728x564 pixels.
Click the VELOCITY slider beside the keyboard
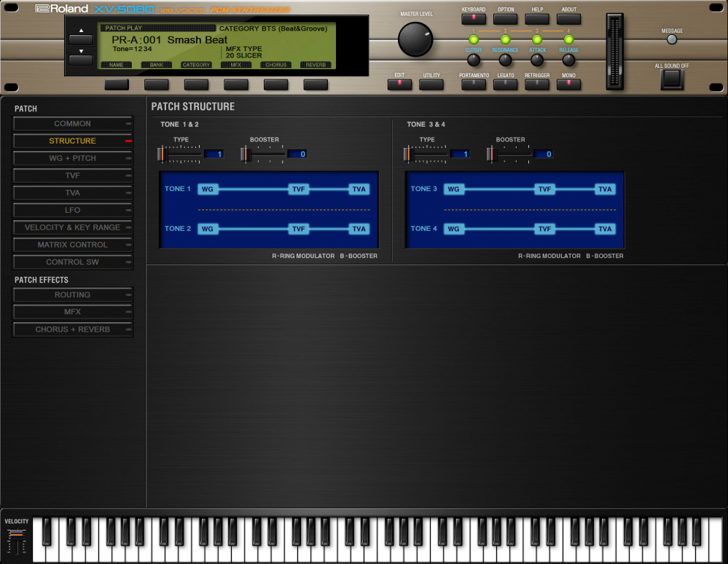[x=17, y=541]
